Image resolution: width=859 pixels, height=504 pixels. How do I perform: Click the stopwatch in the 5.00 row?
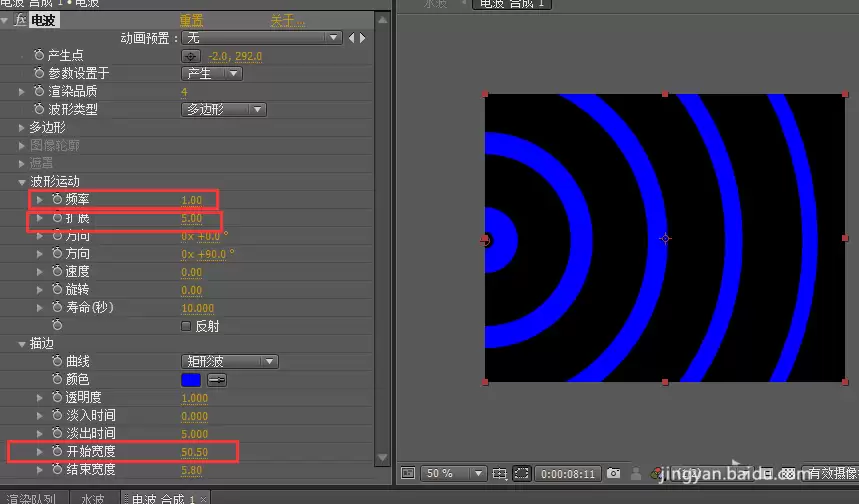[x=57, y=218]
